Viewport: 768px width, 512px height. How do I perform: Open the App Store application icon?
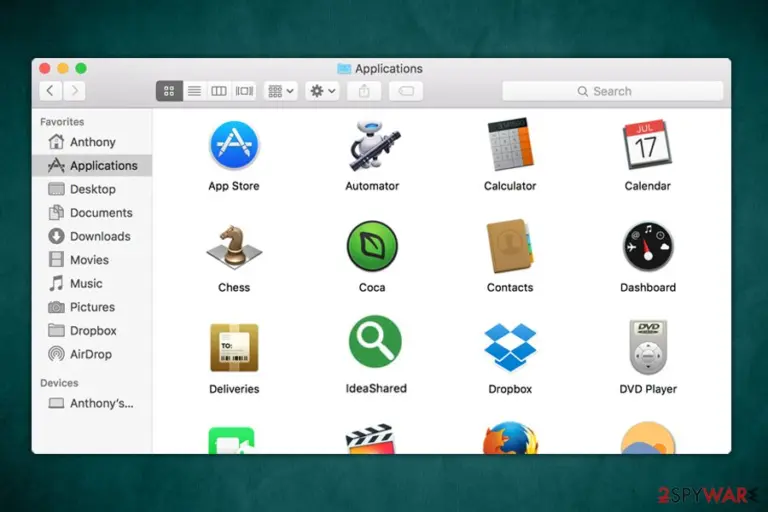[234, 145]
